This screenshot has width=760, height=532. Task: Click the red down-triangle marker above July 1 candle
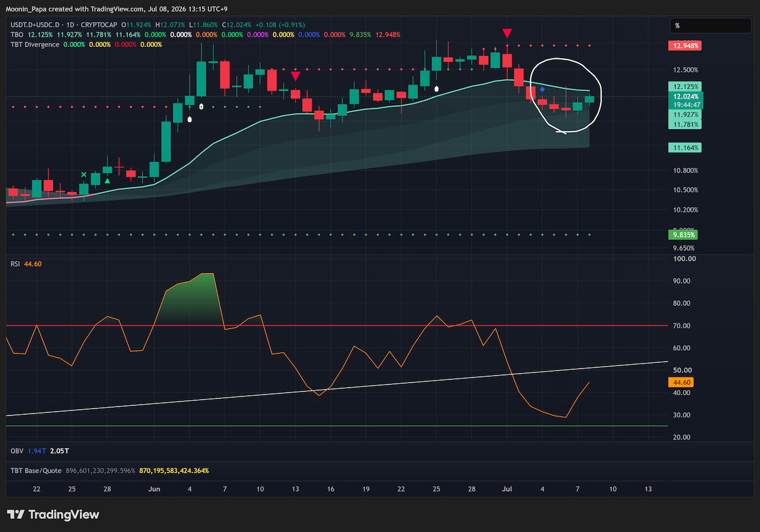tap(507, 33)
